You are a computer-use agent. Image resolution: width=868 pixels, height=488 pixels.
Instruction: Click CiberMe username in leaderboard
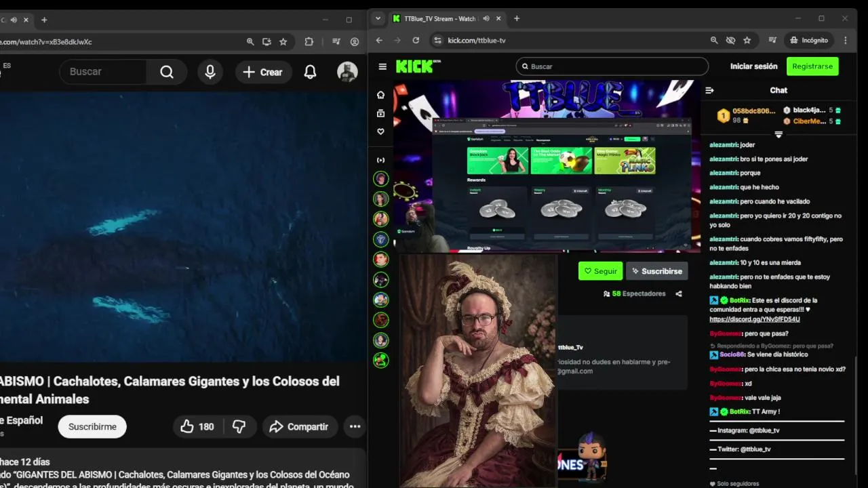pos(809,121)
